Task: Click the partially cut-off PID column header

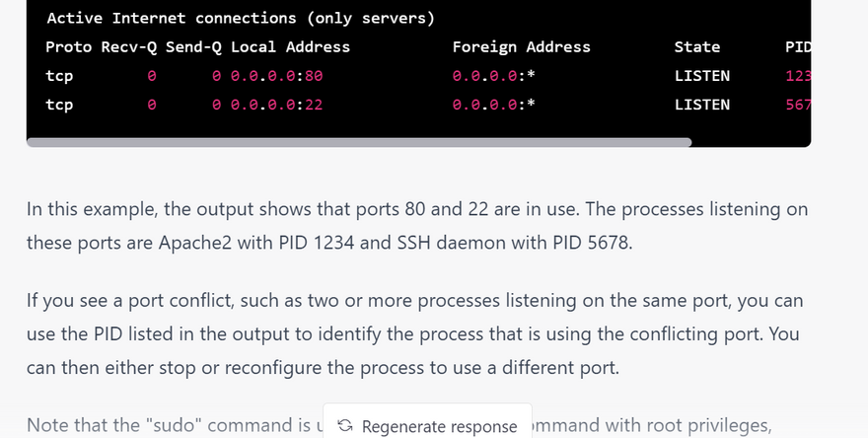Action: click(x=797, y=46)
